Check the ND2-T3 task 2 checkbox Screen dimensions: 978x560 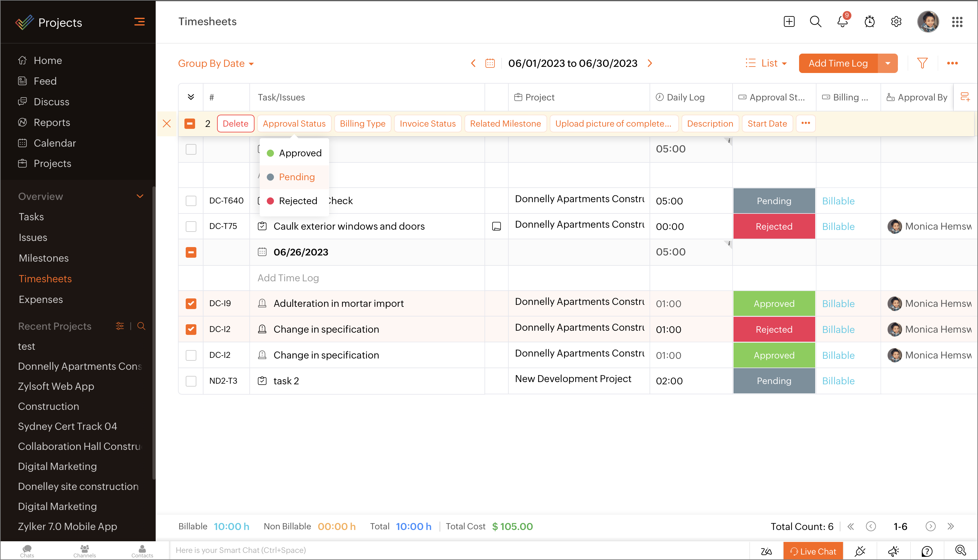(x=191, y=381)
